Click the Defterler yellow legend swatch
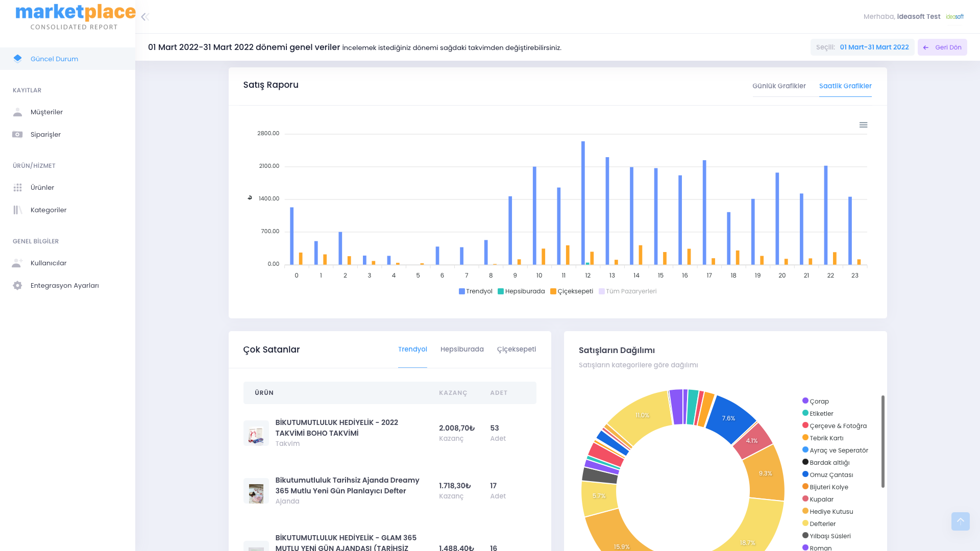Viewport: 980px width, 551px height. click(x=805, y=523)
